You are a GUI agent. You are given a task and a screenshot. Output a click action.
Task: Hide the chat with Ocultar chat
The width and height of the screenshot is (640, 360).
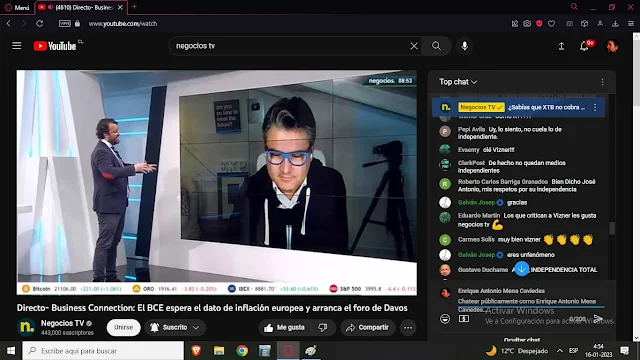(x=522, y=339)
